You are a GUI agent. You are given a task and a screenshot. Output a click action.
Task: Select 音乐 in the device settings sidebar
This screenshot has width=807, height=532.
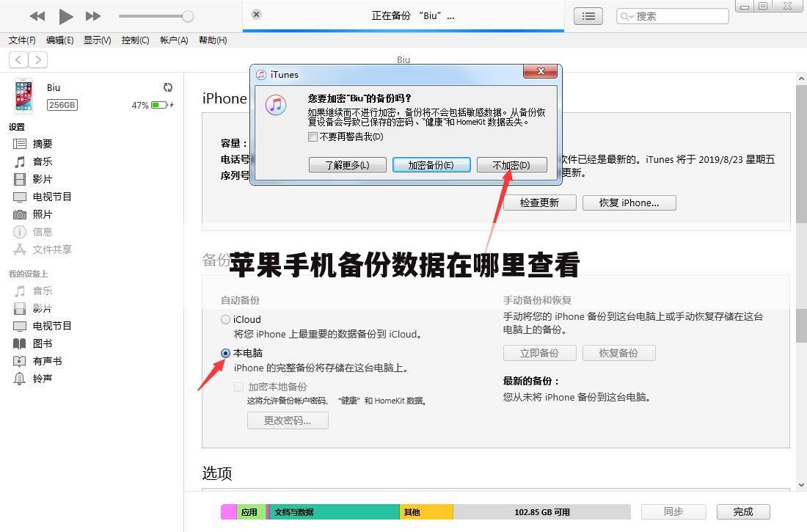tap(42, 161)
